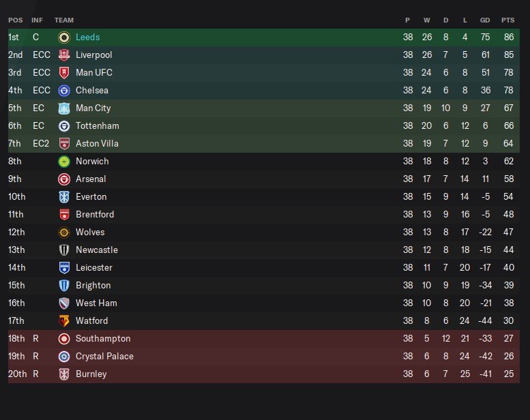Select the Wolves club badge icon

coord(64,232)
